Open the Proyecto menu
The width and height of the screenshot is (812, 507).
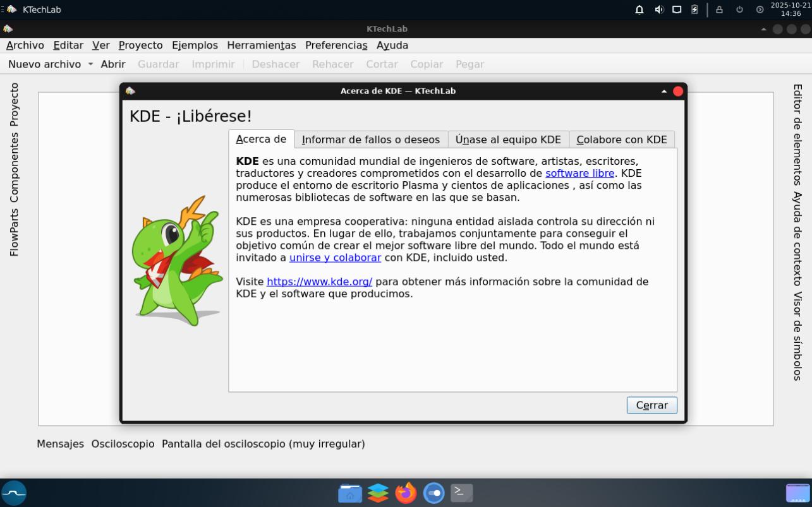[140, 45]
